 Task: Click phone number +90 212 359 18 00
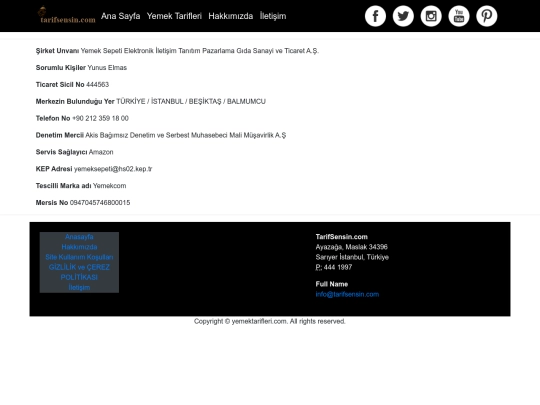pos(100,118)
